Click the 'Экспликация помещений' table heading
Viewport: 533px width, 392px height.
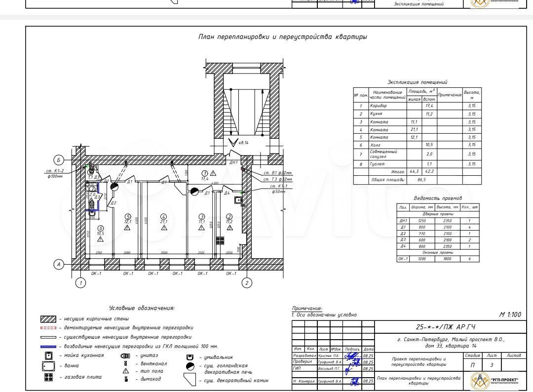(418, 82)
